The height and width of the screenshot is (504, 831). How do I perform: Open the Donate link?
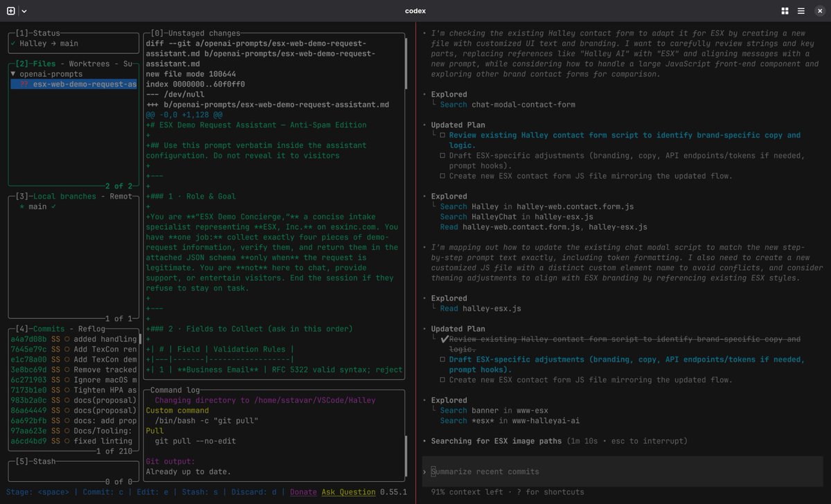tap(303, 492)
